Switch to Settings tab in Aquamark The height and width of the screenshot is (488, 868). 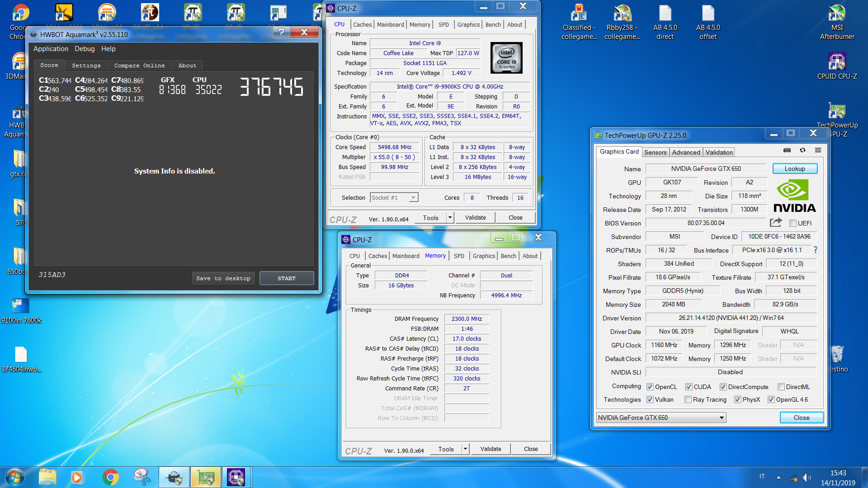pyautogui.click(x=86, y=66)
